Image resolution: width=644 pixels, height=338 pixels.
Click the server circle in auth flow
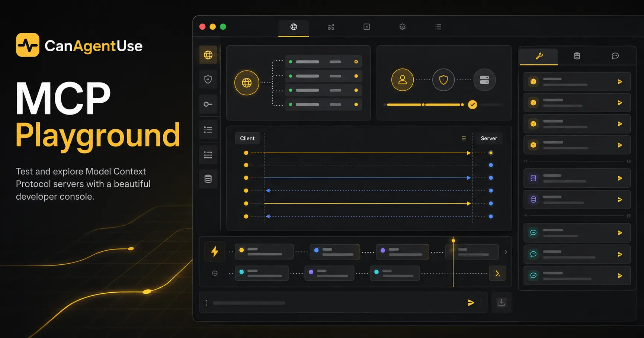tap(484, 80)
